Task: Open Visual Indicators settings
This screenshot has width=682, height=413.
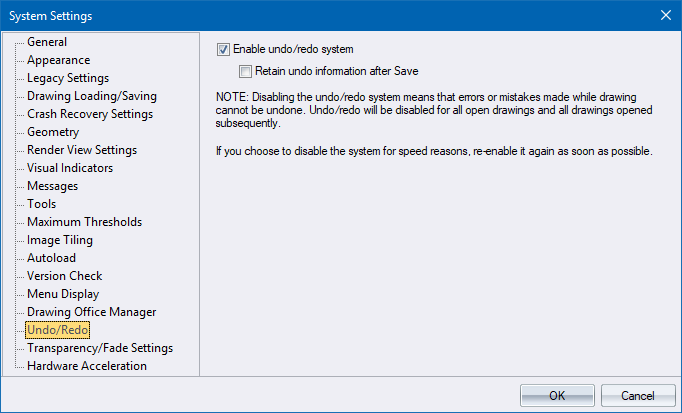Action: point(70,168)
